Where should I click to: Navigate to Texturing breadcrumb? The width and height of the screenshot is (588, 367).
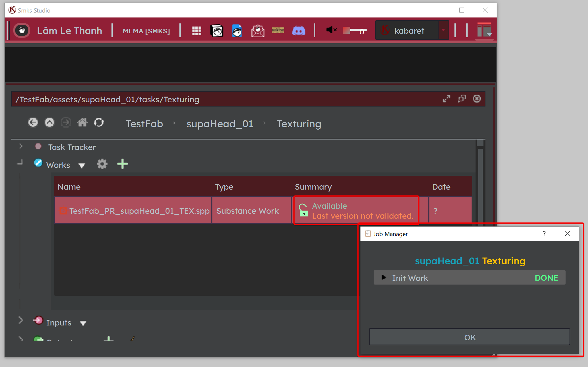click(299, 124)
